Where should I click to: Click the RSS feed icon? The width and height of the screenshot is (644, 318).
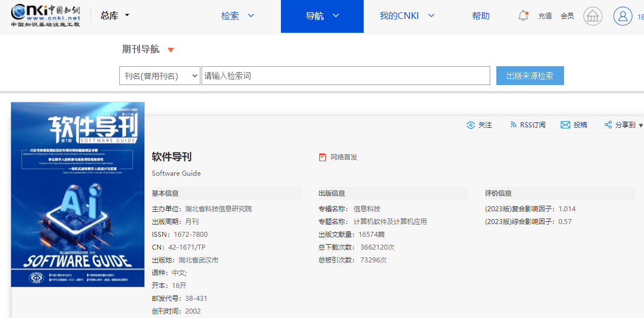coord(513,125)
